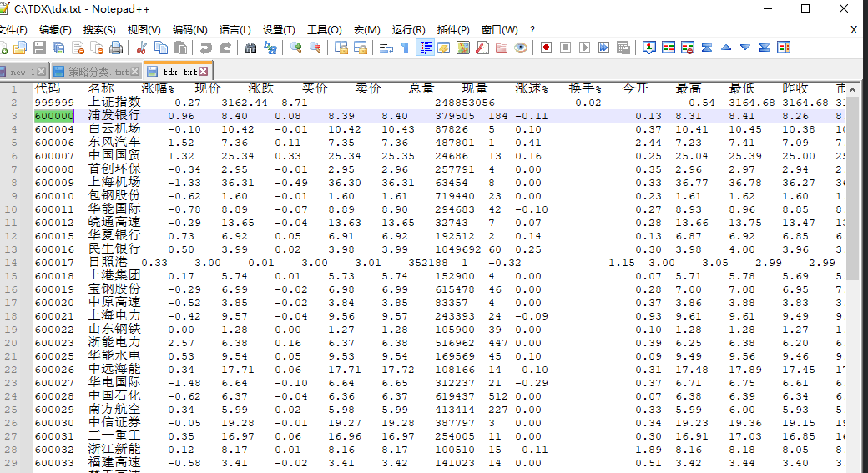
Task: Close the current document via toolbar
Action: (x=78, y=48)
